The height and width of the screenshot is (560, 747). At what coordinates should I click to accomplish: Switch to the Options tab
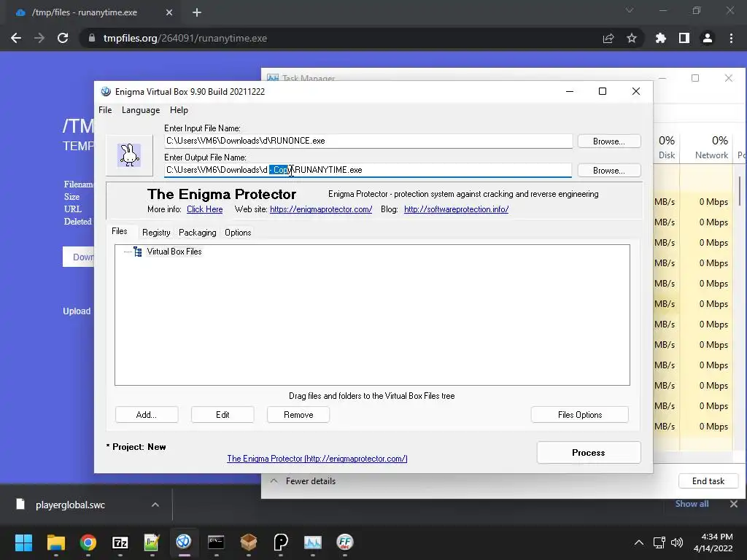click(238, 233)
